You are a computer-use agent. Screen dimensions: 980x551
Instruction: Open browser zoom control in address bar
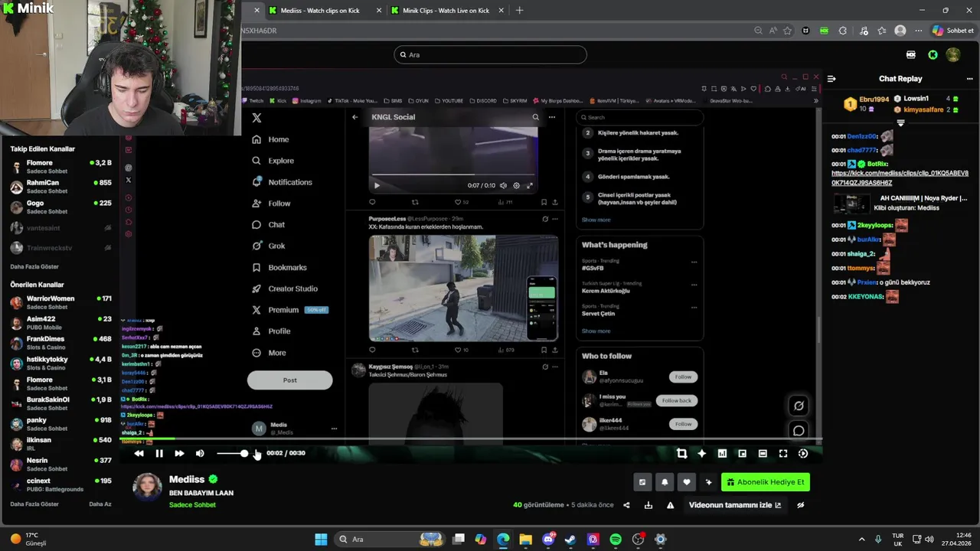pos(758,31)
